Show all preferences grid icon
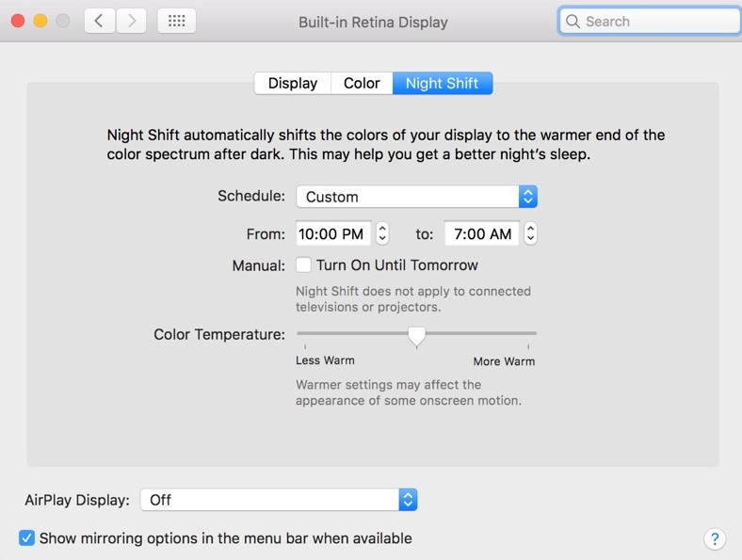The height and width of the screenshot is (560, 742). pos(176,21)
